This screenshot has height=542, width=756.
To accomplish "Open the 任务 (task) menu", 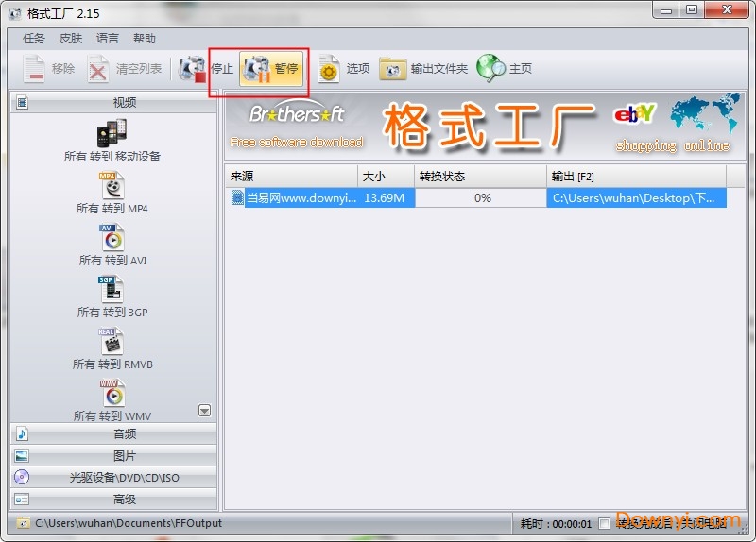I will pyautogui.click(x=34, y=39).
